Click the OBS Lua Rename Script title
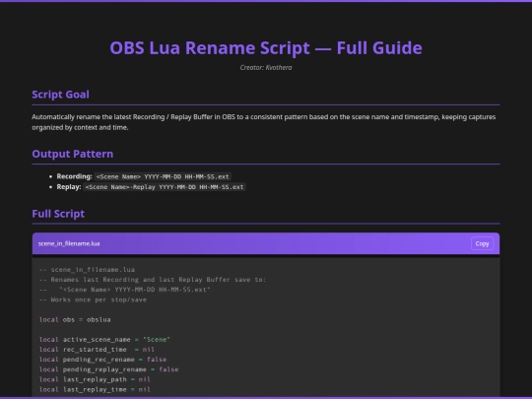The image size is (532, 399). click(266, 48)
